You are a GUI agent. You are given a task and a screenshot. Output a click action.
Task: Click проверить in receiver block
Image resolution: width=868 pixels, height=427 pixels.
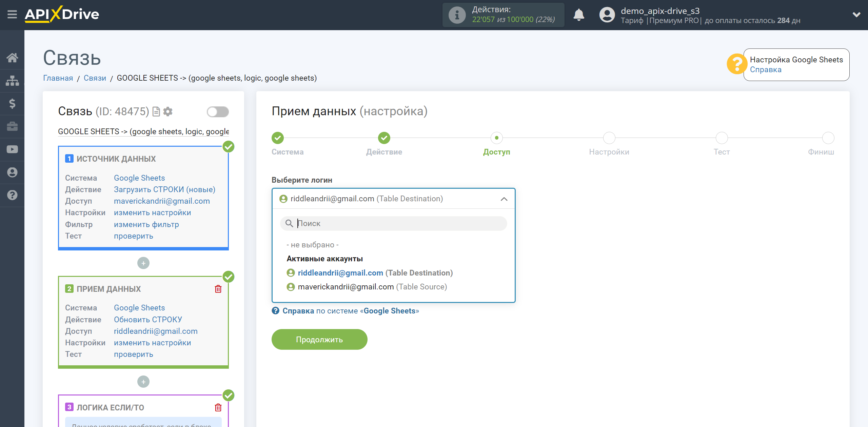pos(134,354)
